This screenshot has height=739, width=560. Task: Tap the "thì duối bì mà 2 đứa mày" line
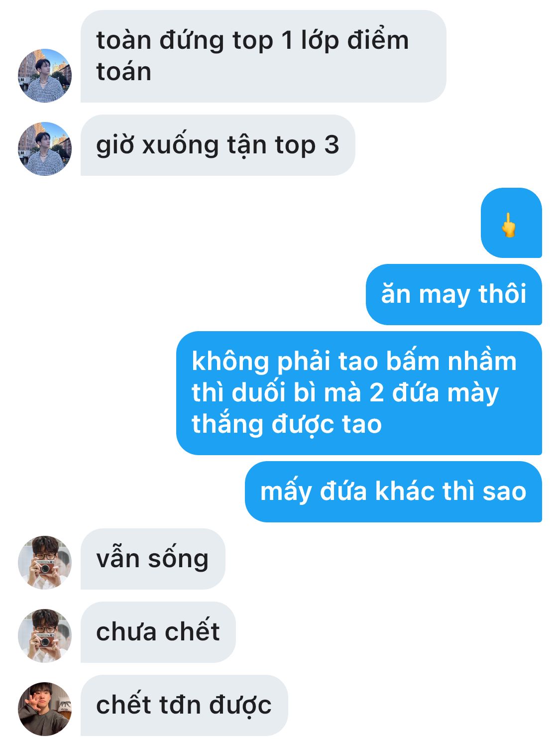click(x=345, y=392)
